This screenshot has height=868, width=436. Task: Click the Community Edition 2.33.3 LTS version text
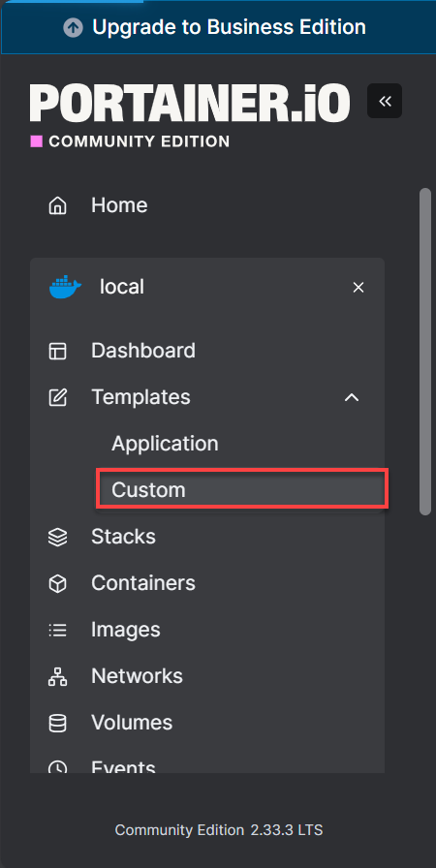pyautogui.click(x=219, y=830)
